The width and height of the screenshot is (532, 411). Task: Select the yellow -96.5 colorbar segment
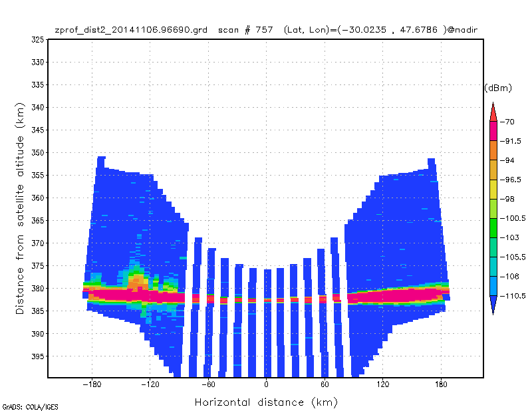tap(493, 189)
